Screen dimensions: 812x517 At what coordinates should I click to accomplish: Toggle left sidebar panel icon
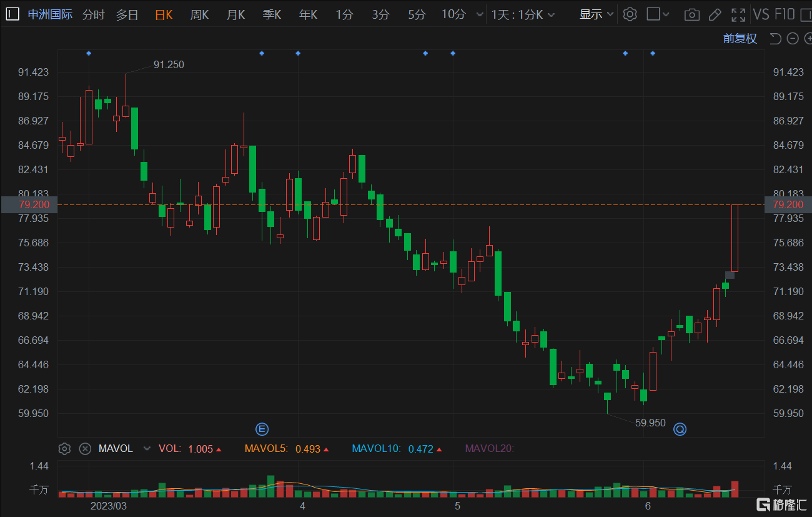pyautogui.click(x=13, y=14)
